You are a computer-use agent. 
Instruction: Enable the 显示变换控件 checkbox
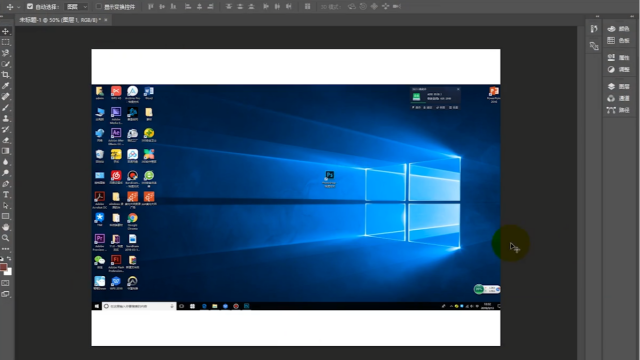(x=98, y=7)
